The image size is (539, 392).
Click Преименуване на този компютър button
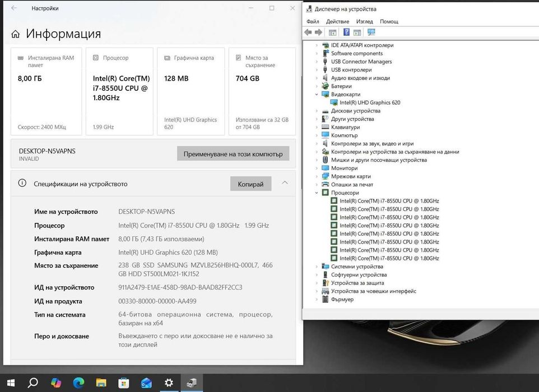click(x=233, y=154)
